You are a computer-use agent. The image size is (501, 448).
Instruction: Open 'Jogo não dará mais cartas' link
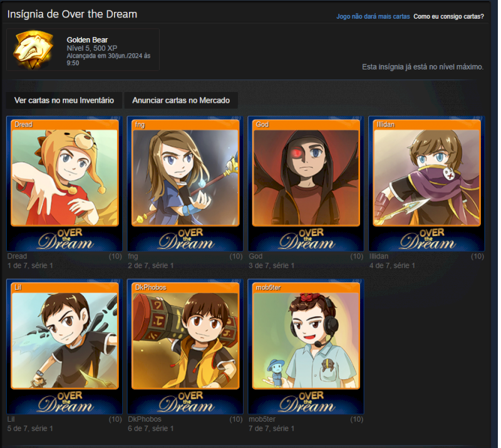click(373, 16)
